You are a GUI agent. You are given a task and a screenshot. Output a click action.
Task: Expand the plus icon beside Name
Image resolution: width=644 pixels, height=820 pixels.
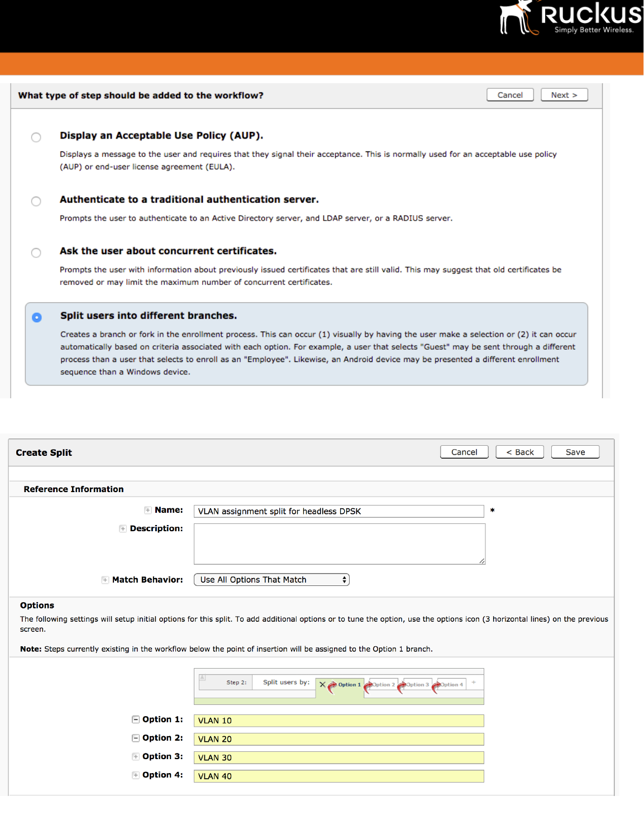[147, 510]
